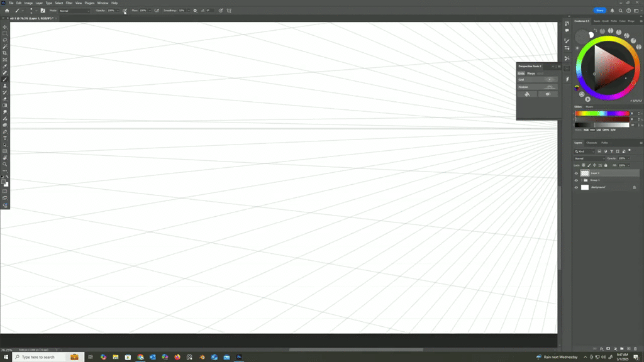Select the Horizontal Type tool
Image resolution: width=644 pixels, height=362 pixels.
[5, 138]
